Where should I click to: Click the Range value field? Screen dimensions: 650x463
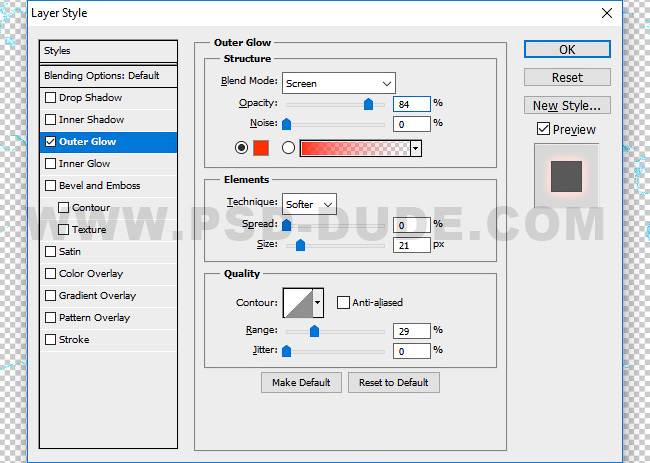[412, 331]
